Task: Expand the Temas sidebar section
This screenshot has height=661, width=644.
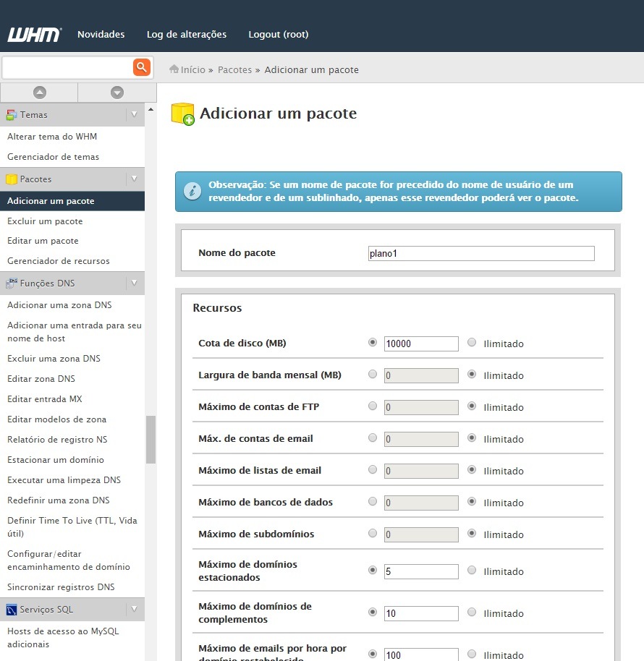Action: [x=134, y=114]
